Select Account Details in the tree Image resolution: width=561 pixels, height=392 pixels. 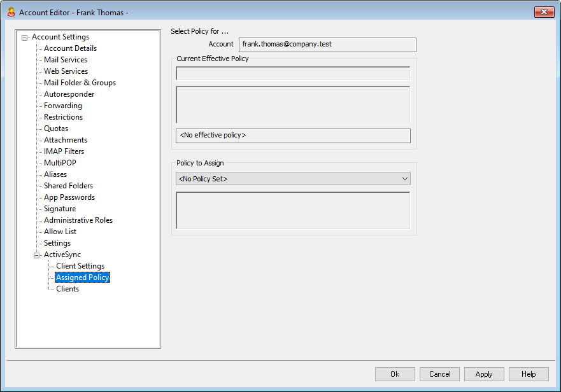pyautogui.click(x=70, y=48)
